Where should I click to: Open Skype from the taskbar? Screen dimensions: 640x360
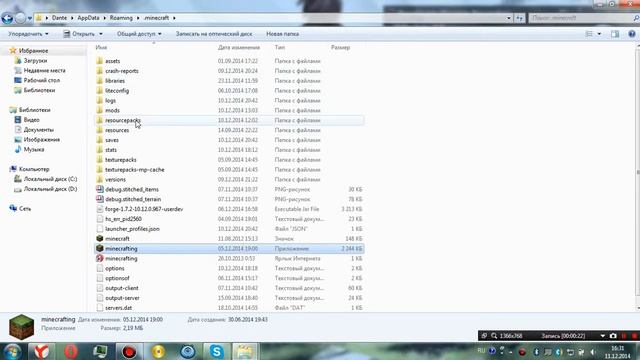tap(216, 351)
